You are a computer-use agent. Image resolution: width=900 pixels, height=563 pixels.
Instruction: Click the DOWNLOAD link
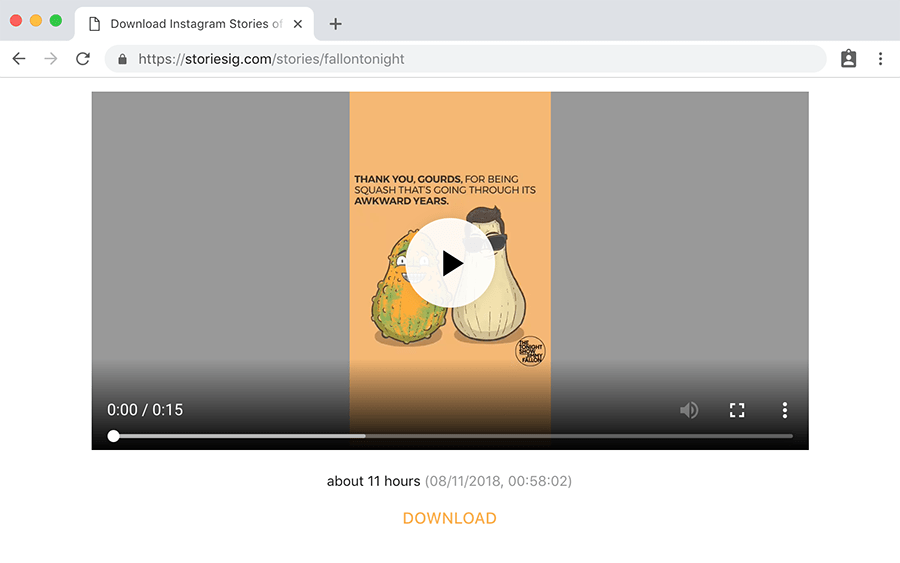point(449,518)
